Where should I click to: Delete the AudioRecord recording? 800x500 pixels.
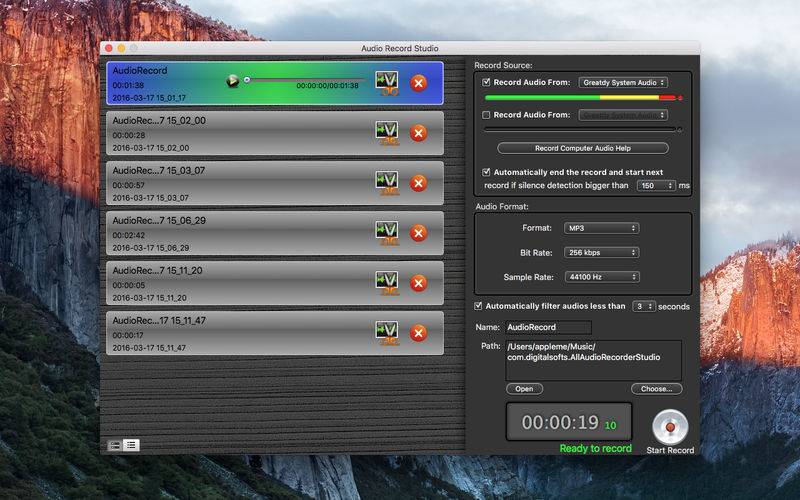click(418, 83)
